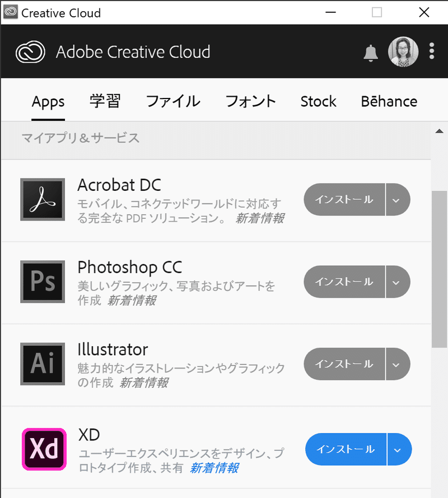Click the Photoshop CC app icon
Image resolution: width=448 pixels, height=498 pixels.
[43, 281]
